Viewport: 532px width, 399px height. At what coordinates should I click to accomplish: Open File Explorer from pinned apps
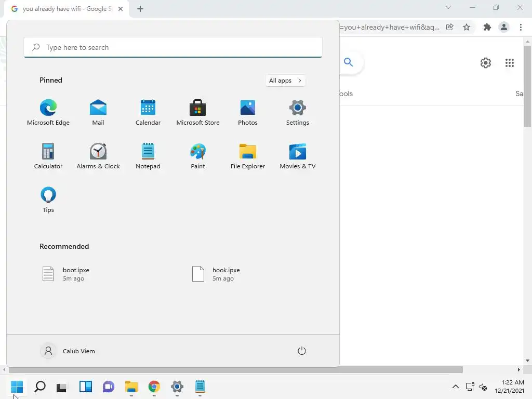point(248,156)
